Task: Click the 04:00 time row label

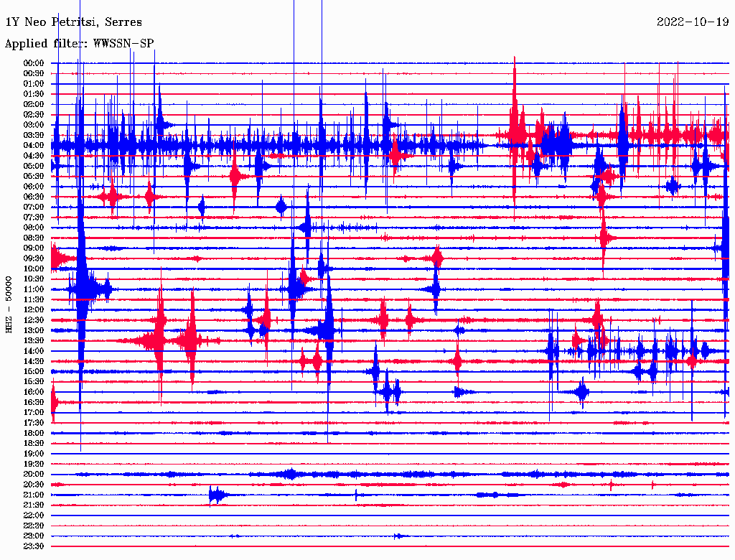Action: (34, 145)
